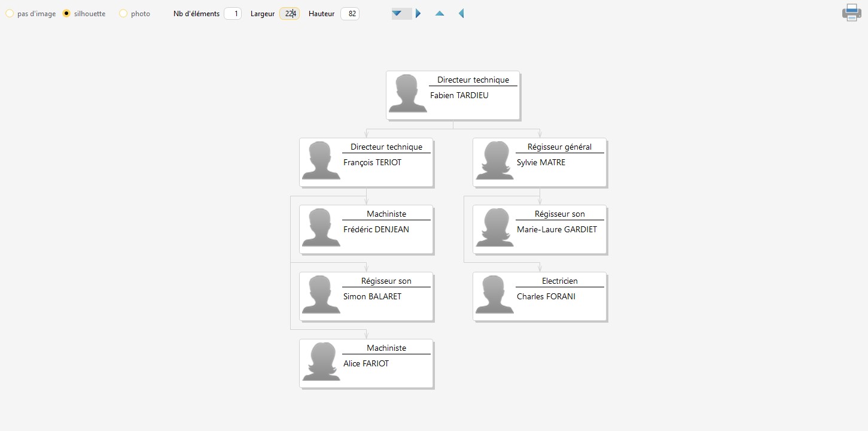Image resolution: width=868 pixels, height=431 pixels.
Task: Click the Largeur input field
Action: pos(290,14)
